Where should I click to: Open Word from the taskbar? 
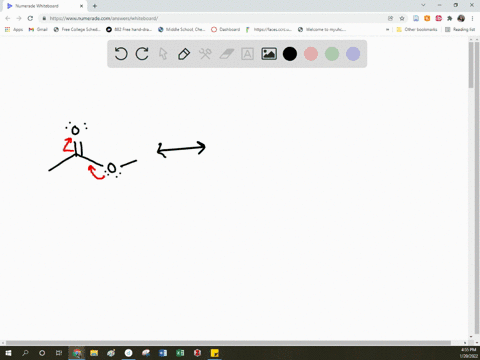163,353
